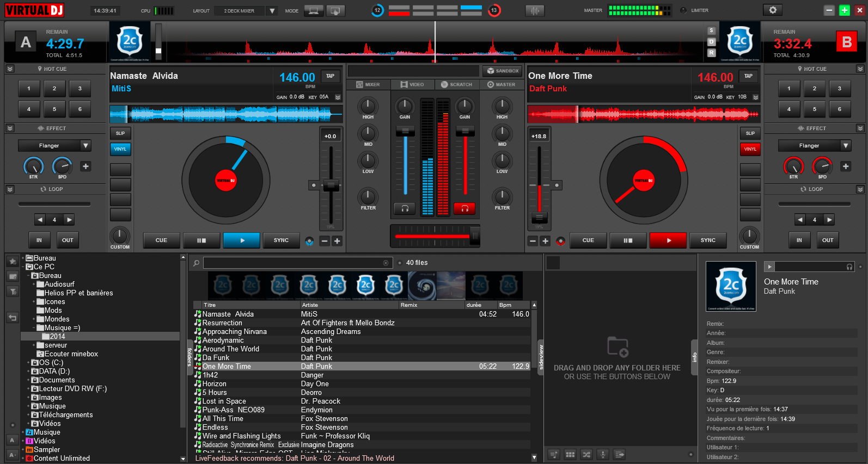Toggle SLIP mode on deck B

[750, 133]
